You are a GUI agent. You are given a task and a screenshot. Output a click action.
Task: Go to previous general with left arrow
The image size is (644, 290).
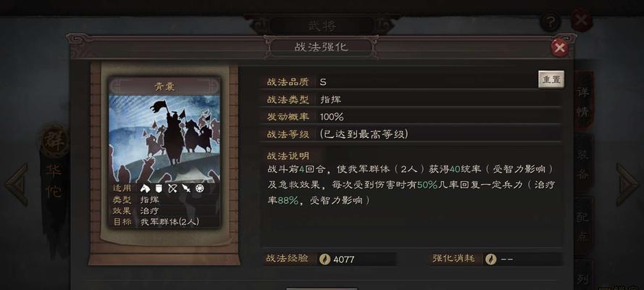tap(17, 184)
